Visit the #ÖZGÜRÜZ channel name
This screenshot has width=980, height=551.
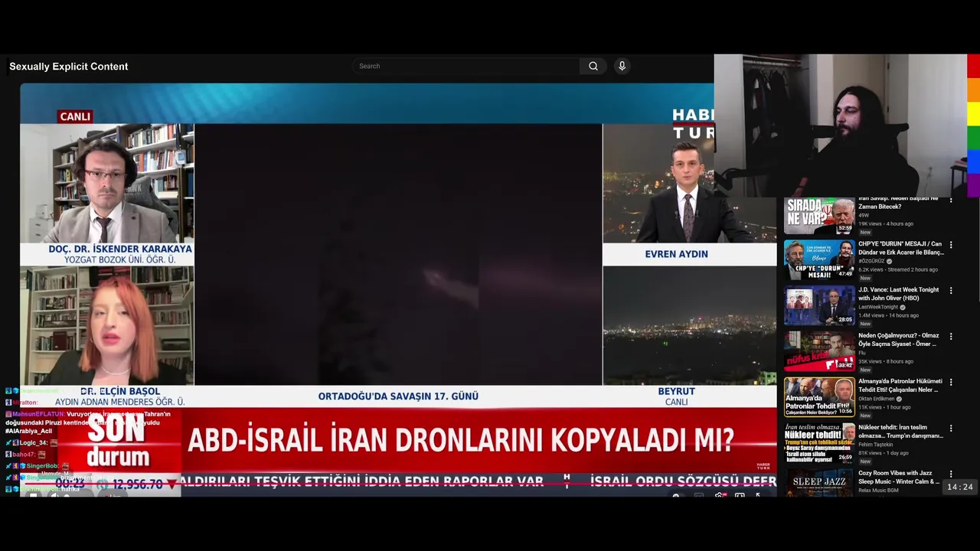871,261
